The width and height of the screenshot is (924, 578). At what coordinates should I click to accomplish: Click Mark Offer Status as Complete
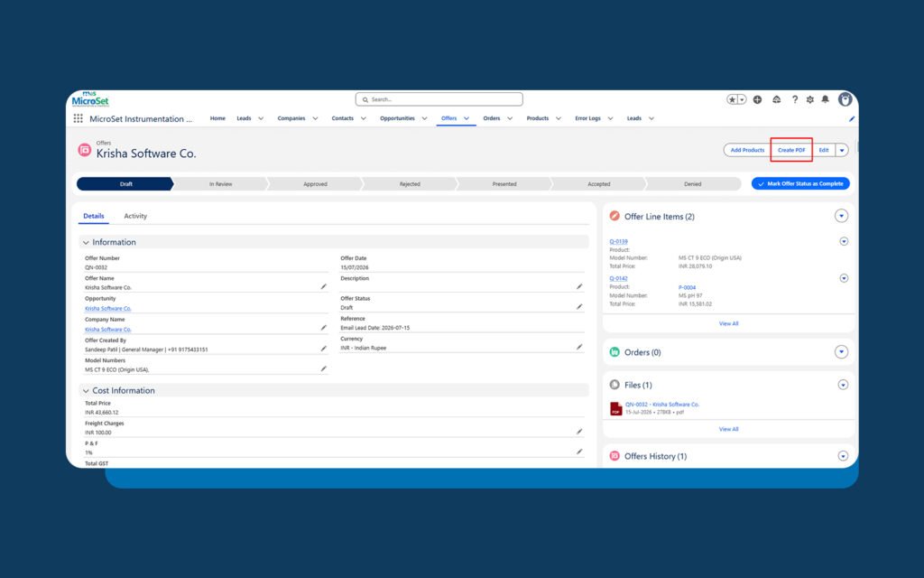800,184
